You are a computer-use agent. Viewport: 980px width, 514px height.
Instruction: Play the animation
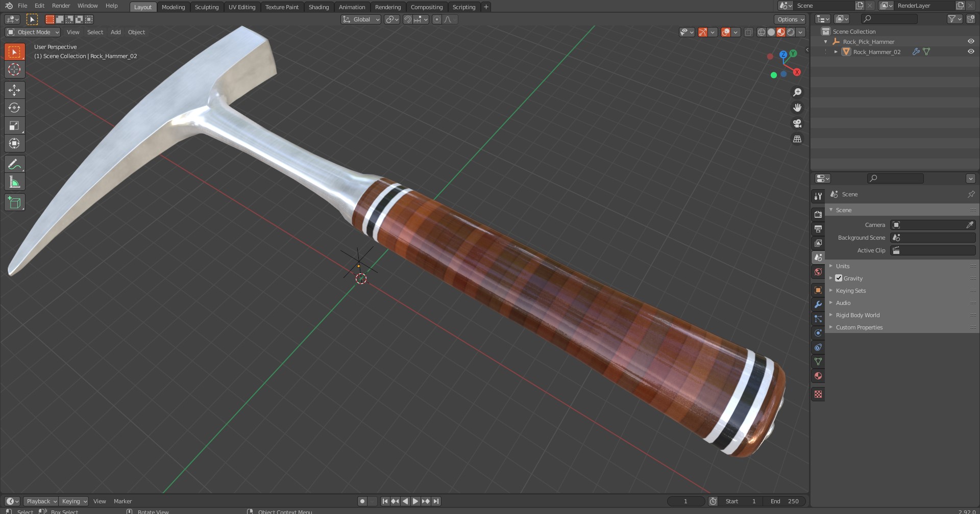[415, 501]
